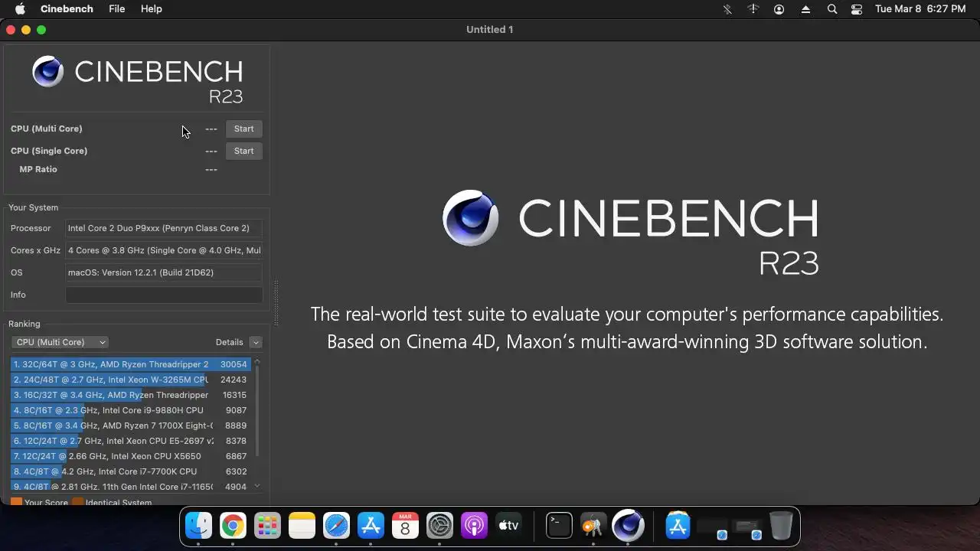Open Launchpad from the dock
Viewport: 980px width, 551px height.
[x=267, y=526]
